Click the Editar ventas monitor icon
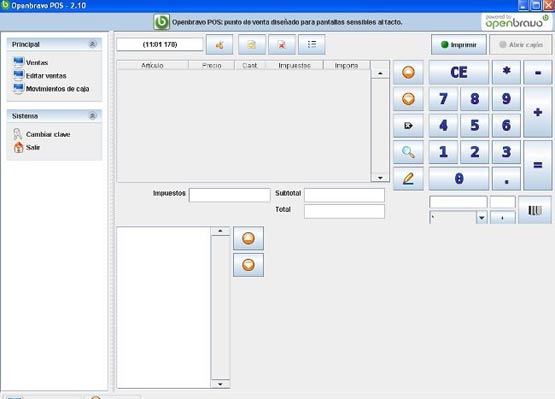Screen dimensions: 555x399 pos(18,75)
